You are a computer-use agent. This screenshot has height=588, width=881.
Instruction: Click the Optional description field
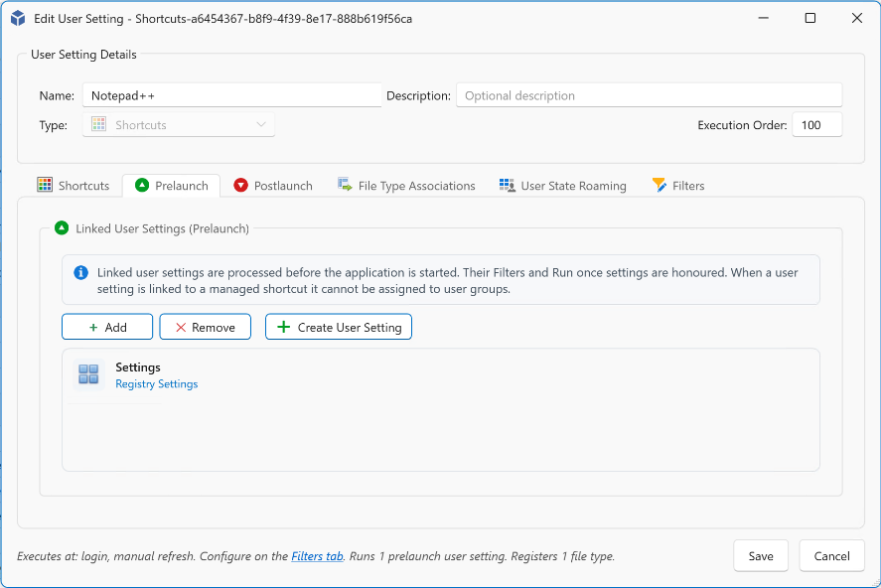(x=649, y=95)
